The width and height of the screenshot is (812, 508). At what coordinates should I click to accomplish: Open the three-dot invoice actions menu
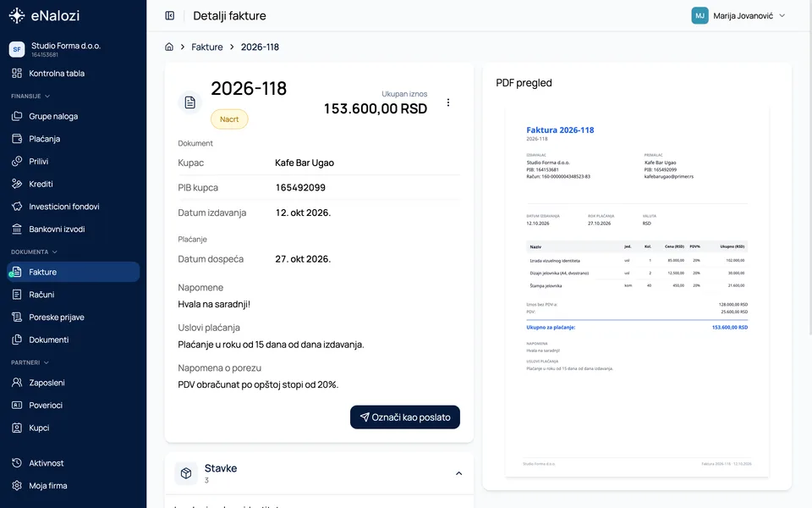448,102
